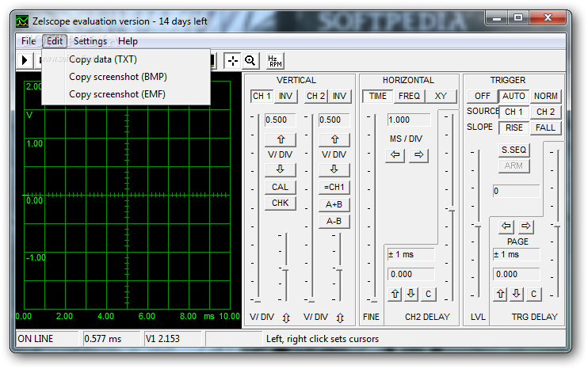Click TRG DELAY down arrow button
This screenshot has height=369, width=588.
517,294
